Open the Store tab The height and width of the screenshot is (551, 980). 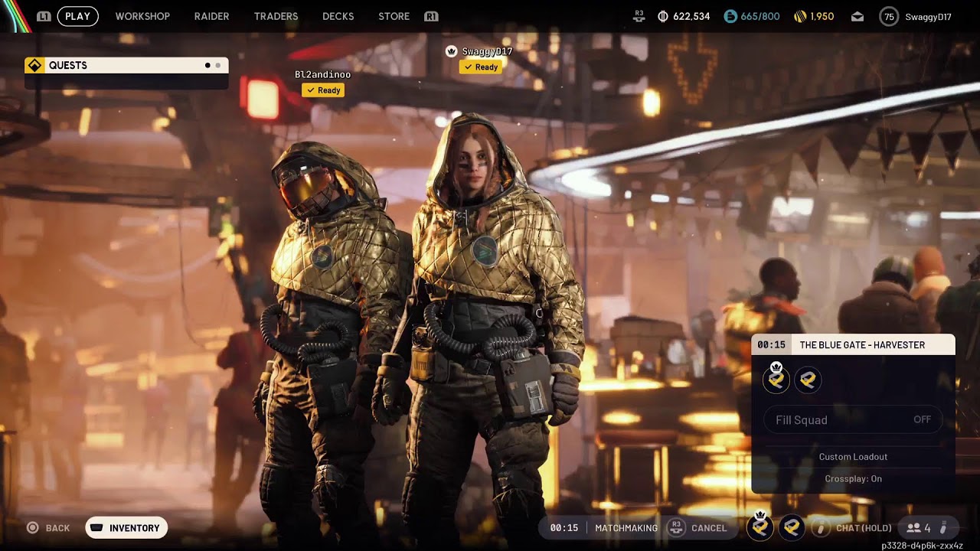point(394,16)
